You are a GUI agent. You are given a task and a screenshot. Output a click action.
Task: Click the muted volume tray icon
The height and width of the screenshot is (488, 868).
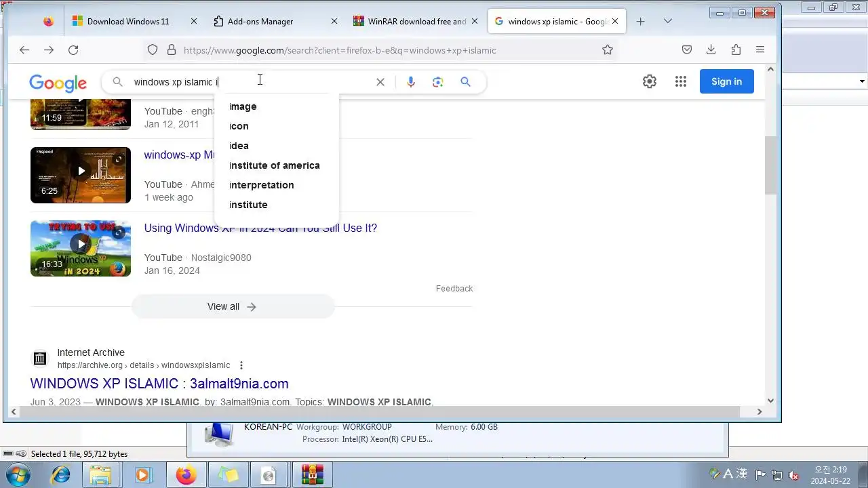click(x=793, y=475)
